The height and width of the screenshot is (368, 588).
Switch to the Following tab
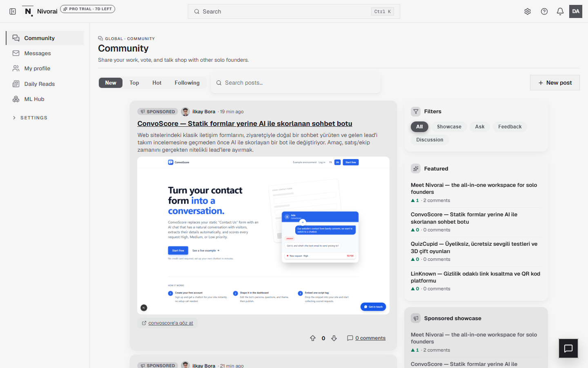click(x=187, y=83)
